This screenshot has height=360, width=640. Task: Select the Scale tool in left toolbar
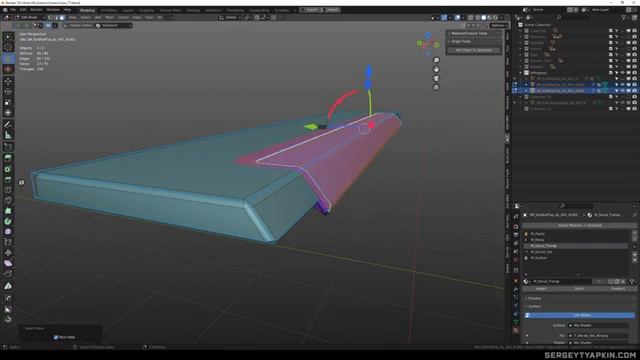pyautogui.click(x=8, y=102)
